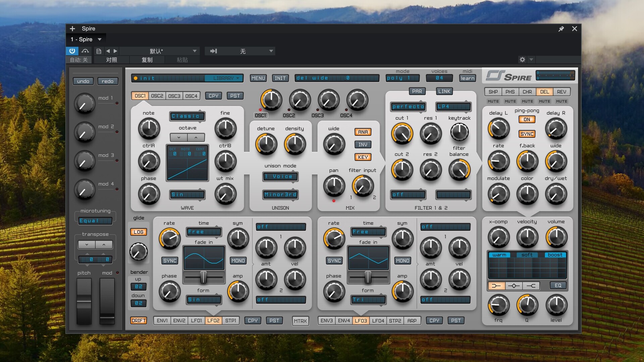Open the 1 Voice unison mode dropdown
644x362 pixels.
coord(280,177)
